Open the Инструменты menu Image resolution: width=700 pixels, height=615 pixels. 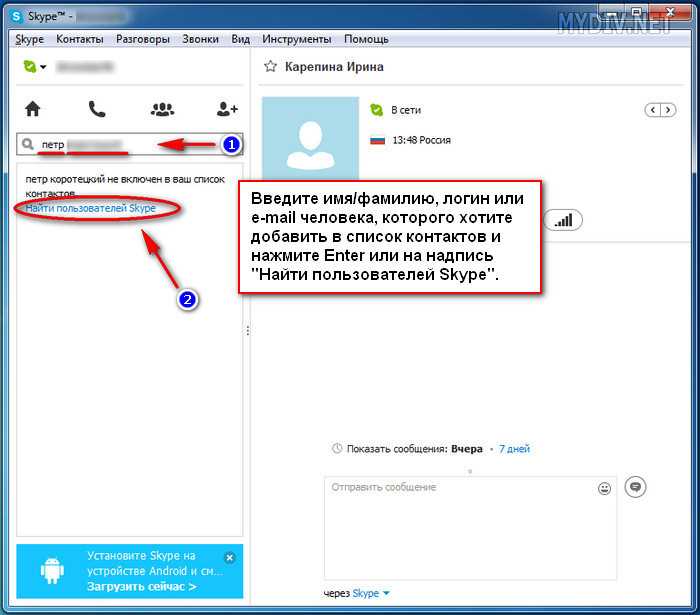tap(297, 39)
